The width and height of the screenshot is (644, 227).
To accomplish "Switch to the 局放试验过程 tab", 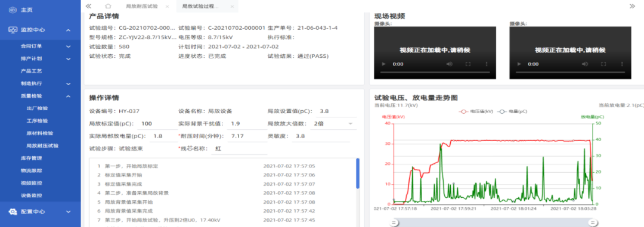I will tap(200, 7).
